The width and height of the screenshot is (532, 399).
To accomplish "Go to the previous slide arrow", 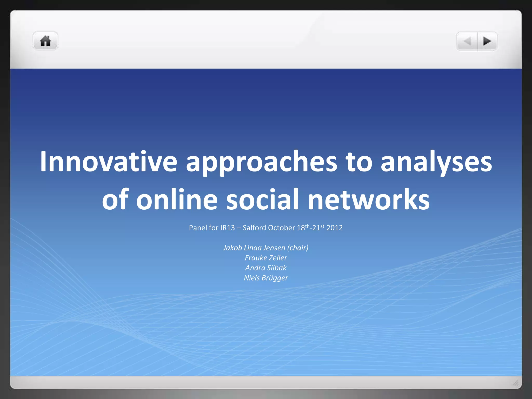I will click(x=467, y=41).
